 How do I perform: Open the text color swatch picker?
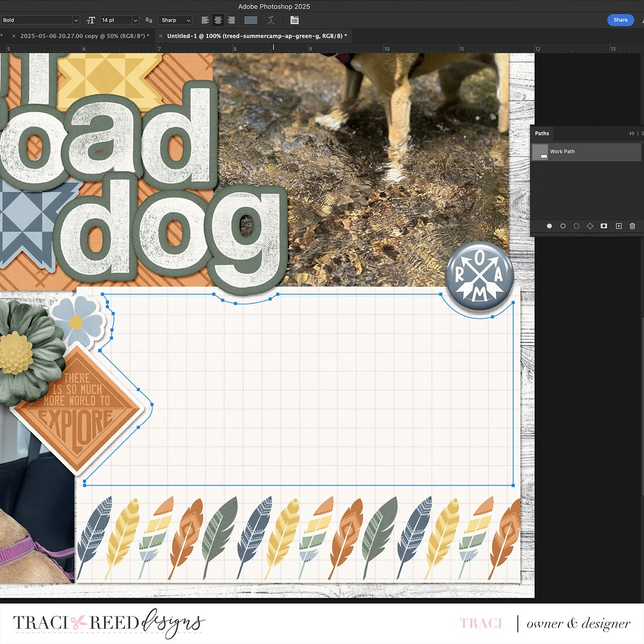250,20
